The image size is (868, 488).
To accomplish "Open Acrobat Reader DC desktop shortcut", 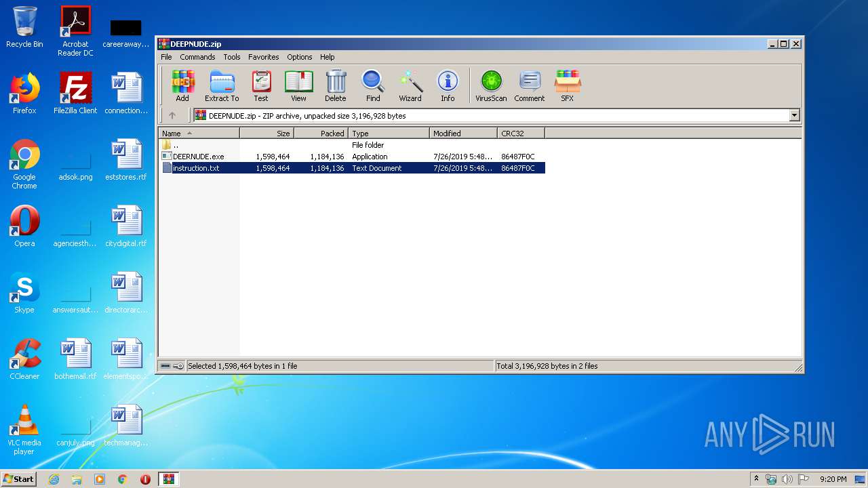I will pyautogui.click(x=75, y=31).
